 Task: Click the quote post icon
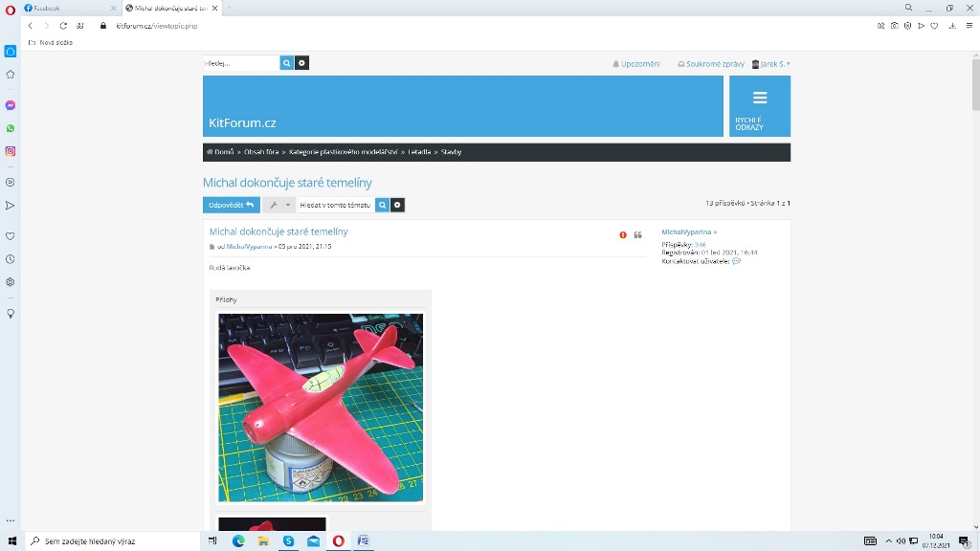(x=638, y=234)
